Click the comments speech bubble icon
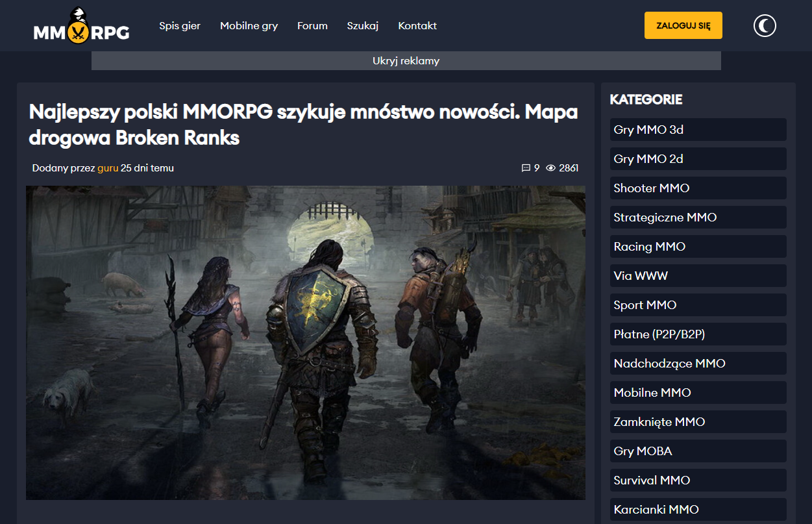The height and width of the screenshot is (524, 812). [526, 168]
